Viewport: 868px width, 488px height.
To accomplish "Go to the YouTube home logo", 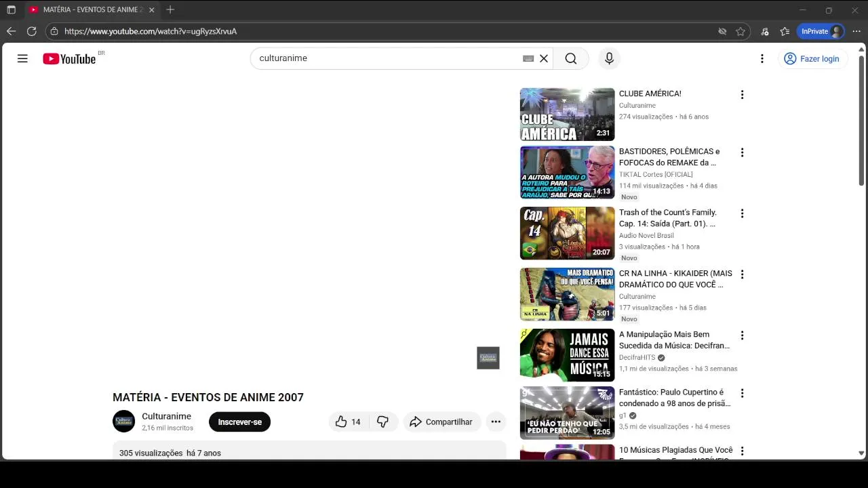I will 70,59.
